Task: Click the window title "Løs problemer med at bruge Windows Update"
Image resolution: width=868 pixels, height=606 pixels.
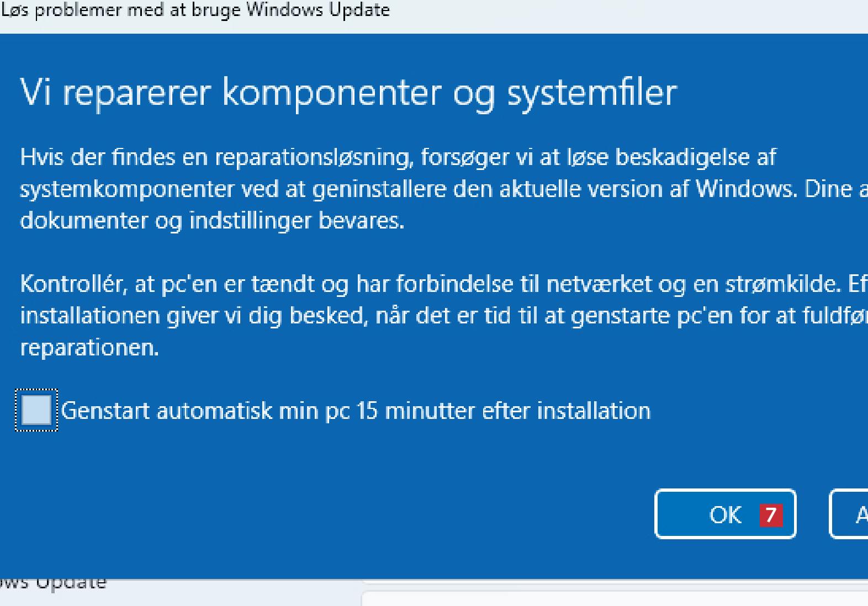Action: (x=195, y=10)
